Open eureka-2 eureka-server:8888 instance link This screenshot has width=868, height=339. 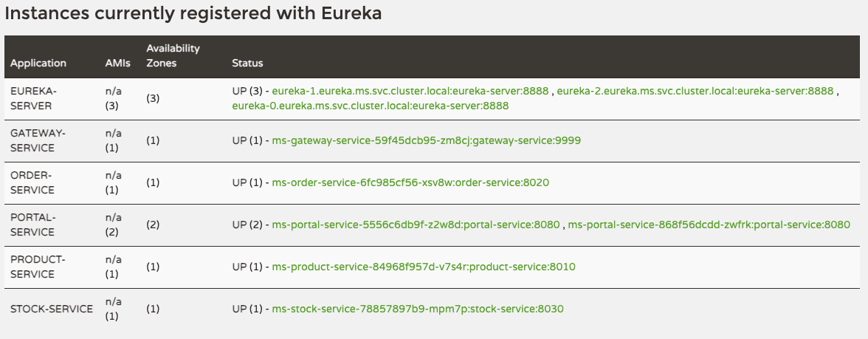coord(695,91)
